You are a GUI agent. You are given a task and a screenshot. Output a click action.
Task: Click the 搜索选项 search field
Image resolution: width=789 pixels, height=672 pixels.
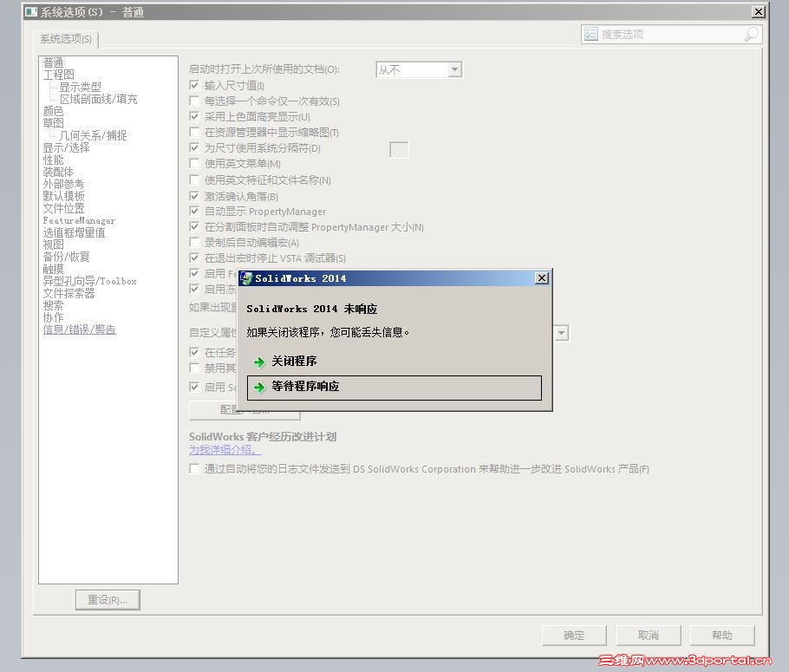pyautogui.click(x=671, y=34)
